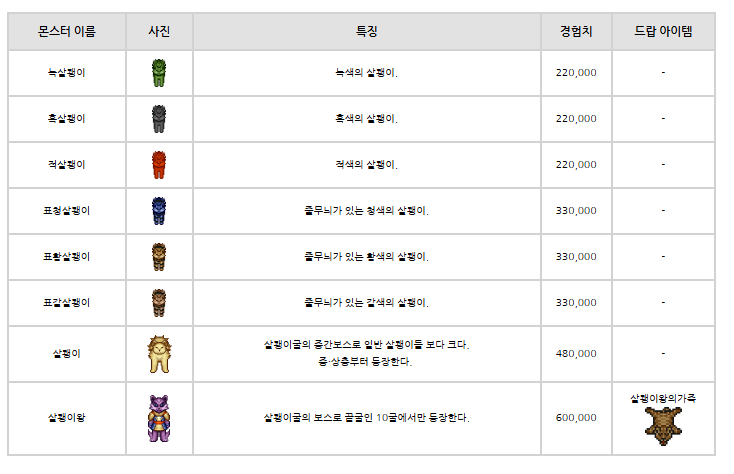Click the red 적살쾡이 monster sprite
The width and height of the screenshot is (734, 474).
[159, 165]
